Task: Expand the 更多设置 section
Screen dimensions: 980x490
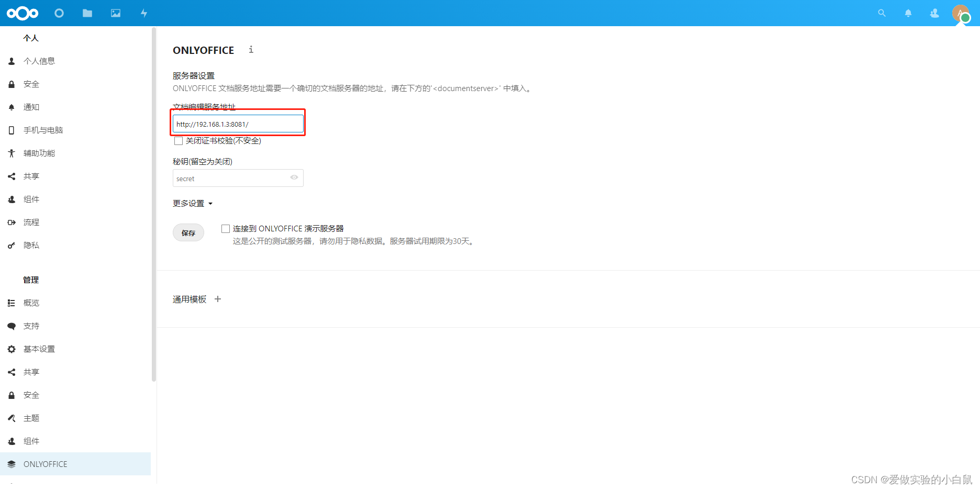Action: (193, 203)
